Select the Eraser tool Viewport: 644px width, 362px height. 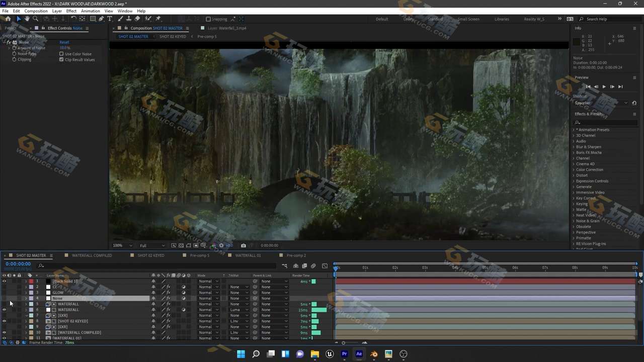click(137, 19)
